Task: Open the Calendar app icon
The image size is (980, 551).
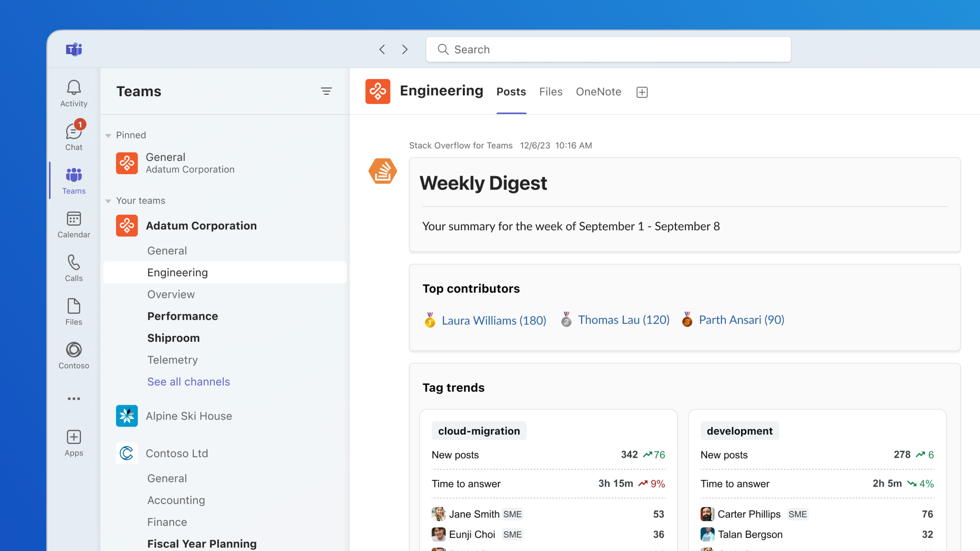Action: [x=74, y=219]
